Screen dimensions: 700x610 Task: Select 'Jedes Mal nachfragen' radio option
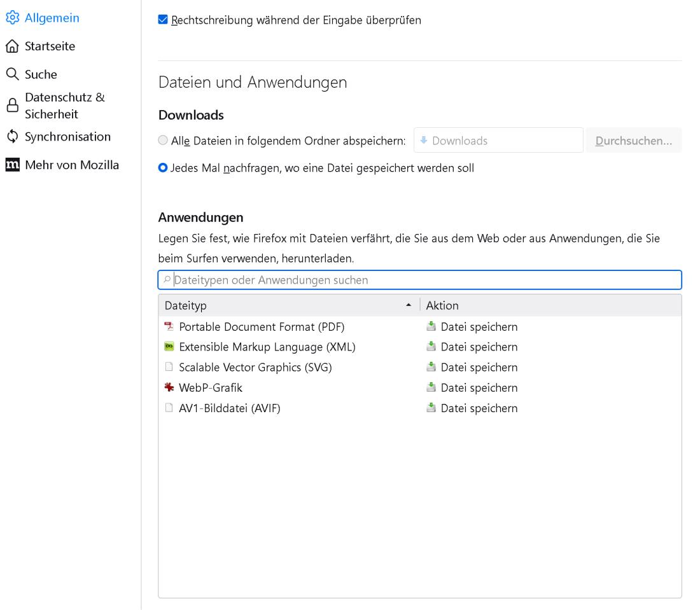pyautogui.click(x=164, y=169)
